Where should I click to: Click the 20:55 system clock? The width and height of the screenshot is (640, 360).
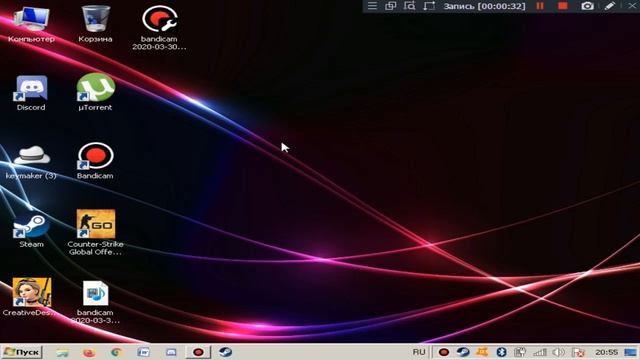point(606,352)
